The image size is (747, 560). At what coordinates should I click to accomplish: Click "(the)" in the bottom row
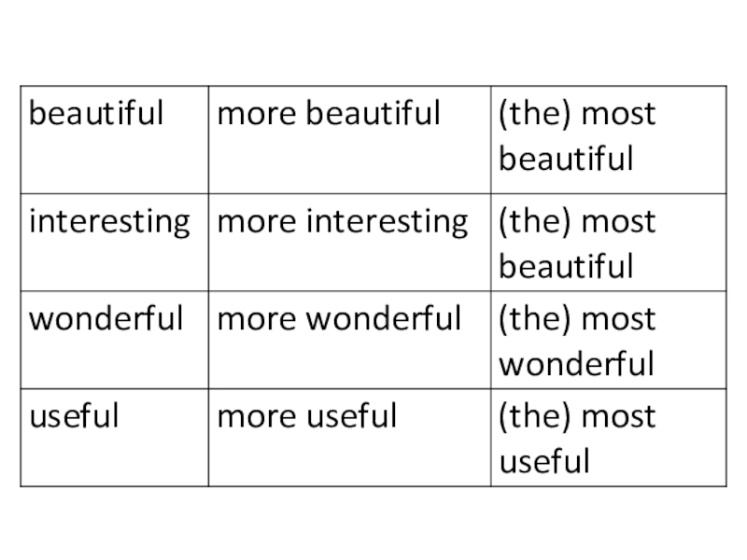click(535, 416)
